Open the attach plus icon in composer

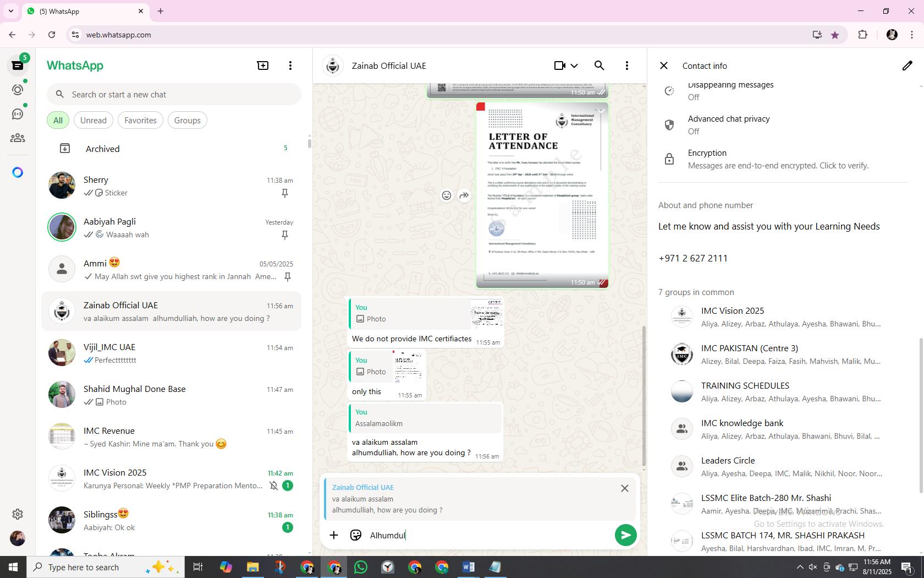pos(334,535)
